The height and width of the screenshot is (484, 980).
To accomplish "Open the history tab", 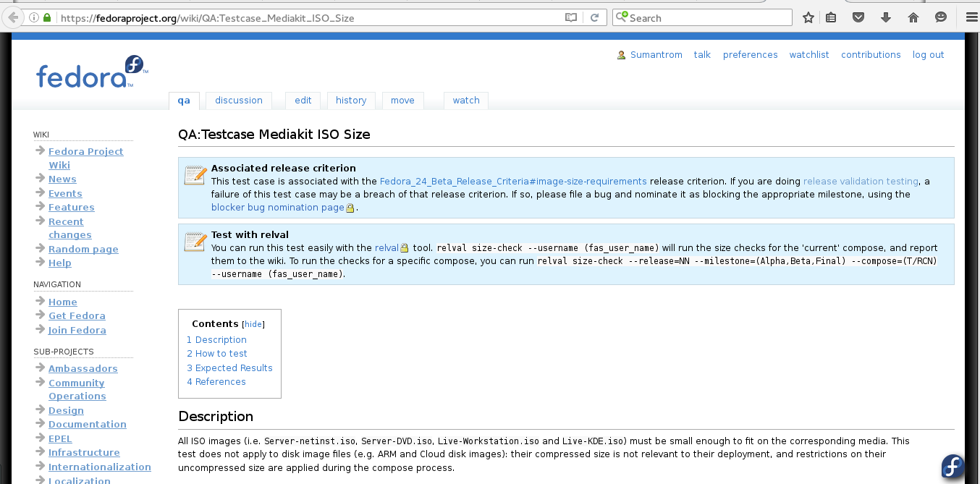I will [x=351, y=101].
